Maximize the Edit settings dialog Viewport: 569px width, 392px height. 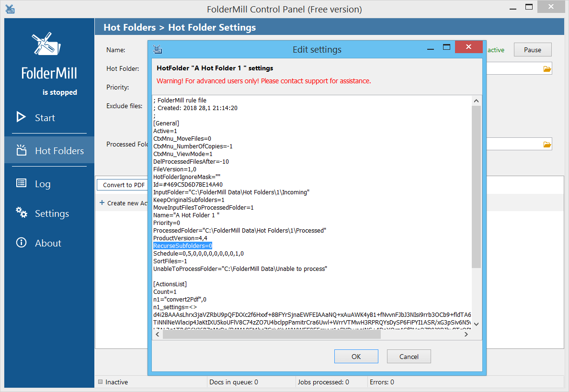click(x=447, y=47)
